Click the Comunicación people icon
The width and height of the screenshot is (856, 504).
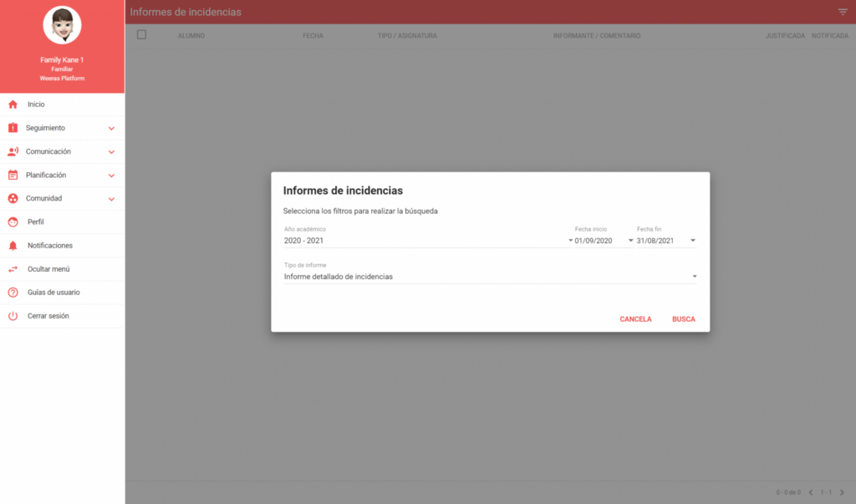(13, 151)
